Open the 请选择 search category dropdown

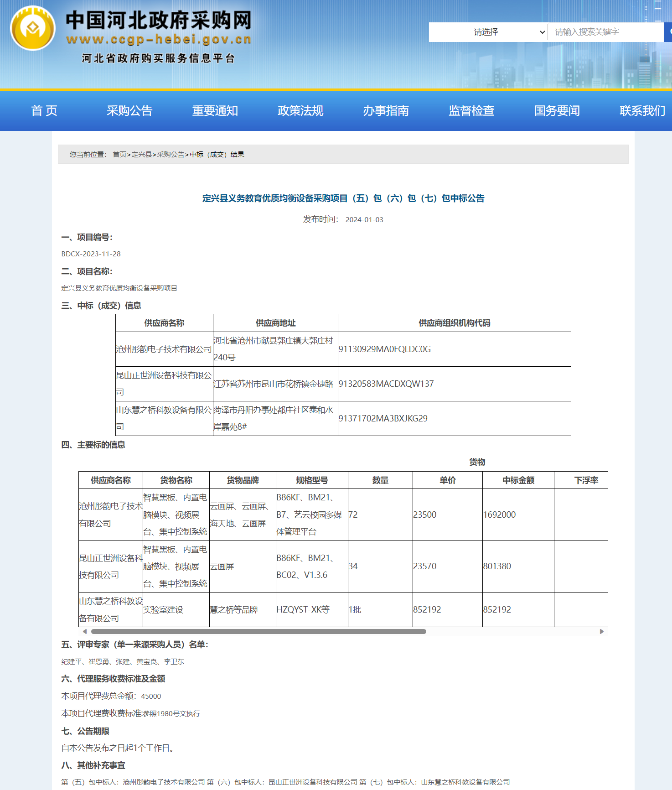[488, 32]
